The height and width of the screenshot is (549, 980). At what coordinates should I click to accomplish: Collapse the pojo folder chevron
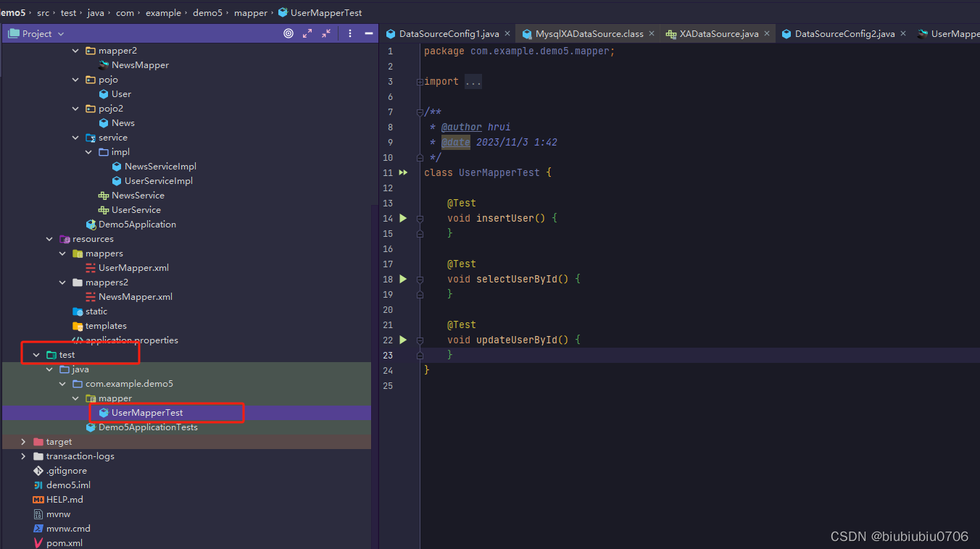75,80
